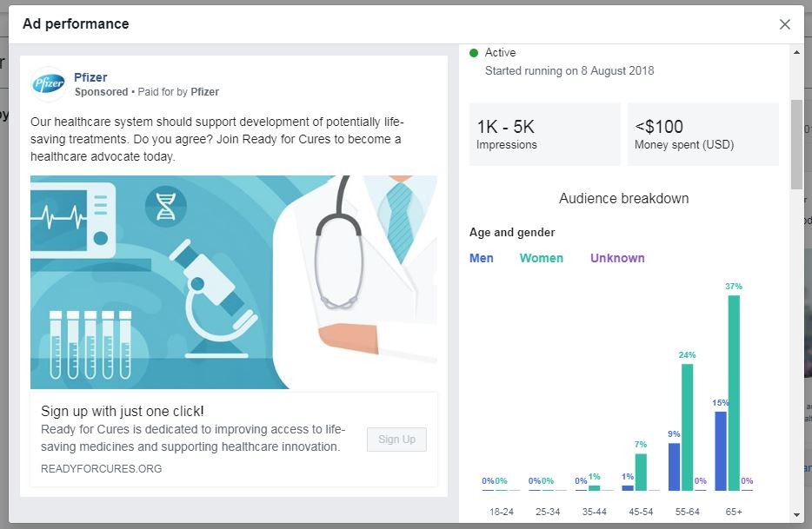
Task: Click the 7% women bar for 45-54
Action: click(641, 472)
